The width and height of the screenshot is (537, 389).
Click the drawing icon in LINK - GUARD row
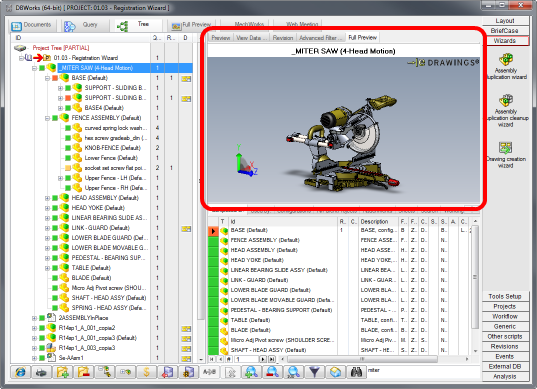point(186,228)
